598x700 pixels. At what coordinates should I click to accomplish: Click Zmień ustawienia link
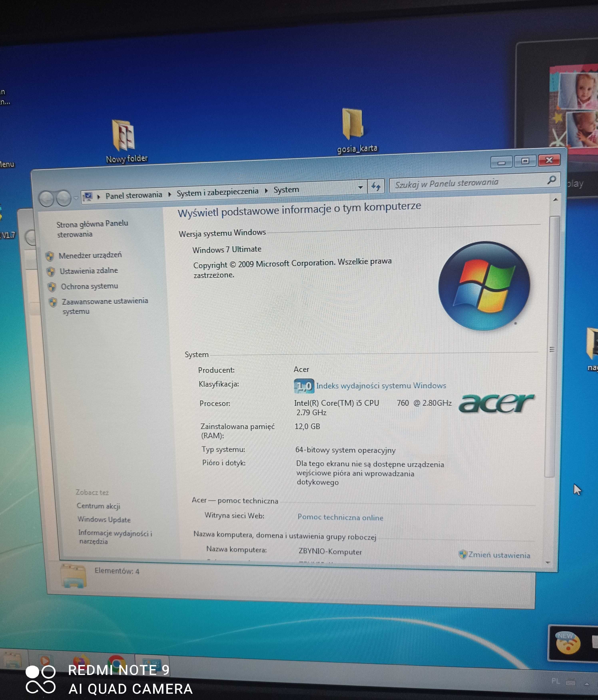[x=499, y=555]
